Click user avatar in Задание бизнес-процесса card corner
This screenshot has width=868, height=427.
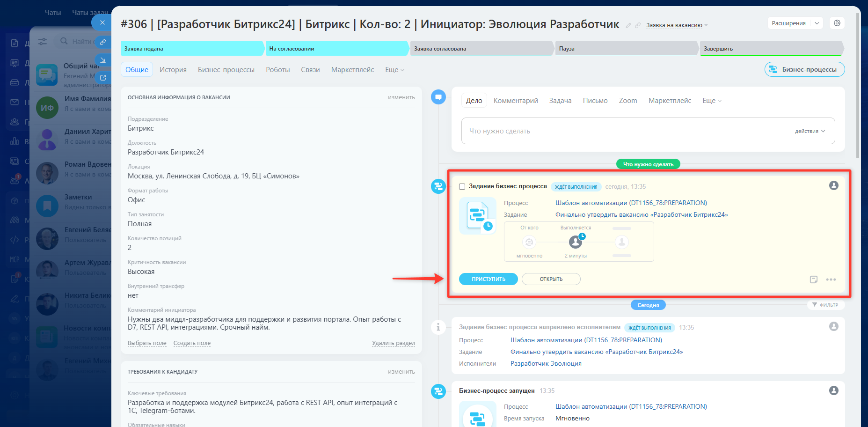coord(834,185)
